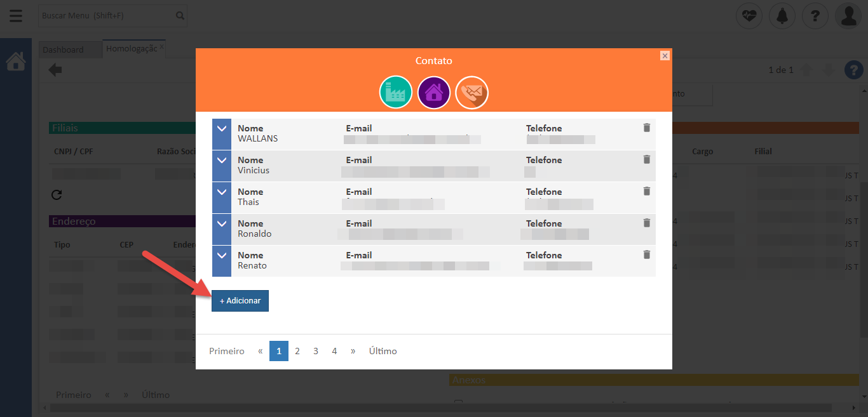
Task: Open the notifications bell icon
Action: pos(782,16)
